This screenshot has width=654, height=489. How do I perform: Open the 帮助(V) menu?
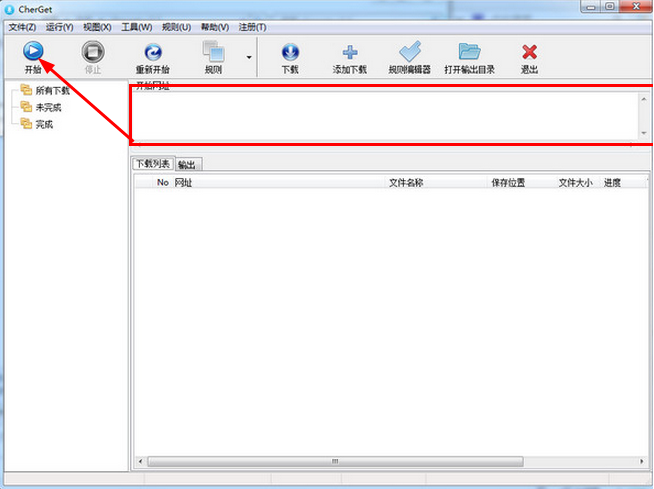(x=215, y=27)
